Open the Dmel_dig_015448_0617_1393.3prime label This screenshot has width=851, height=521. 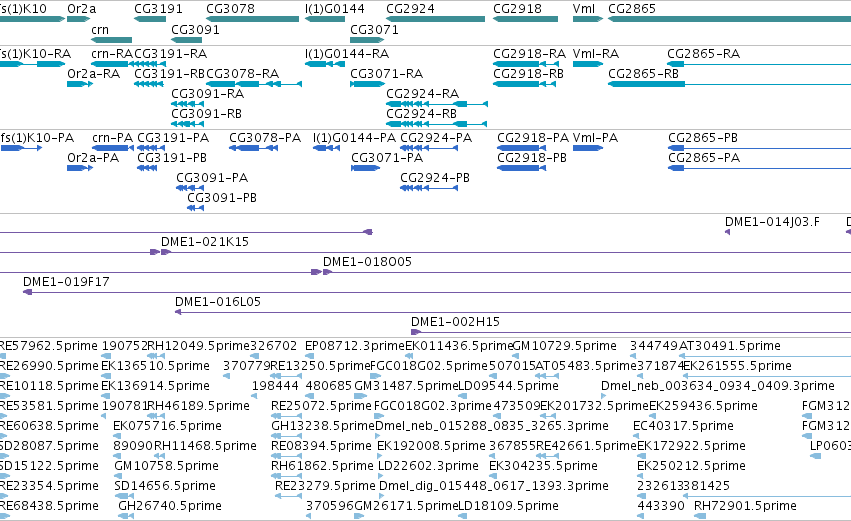[494, 486]
